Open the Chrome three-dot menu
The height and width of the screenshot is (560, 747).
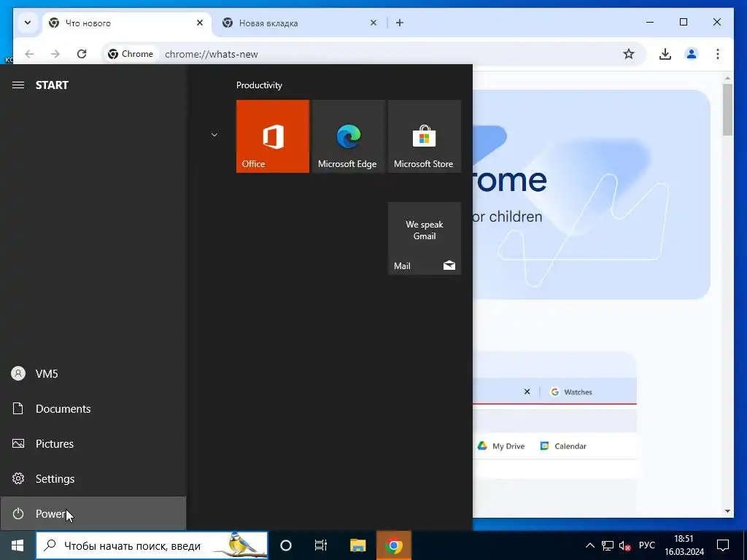click(x=718, y=54)
